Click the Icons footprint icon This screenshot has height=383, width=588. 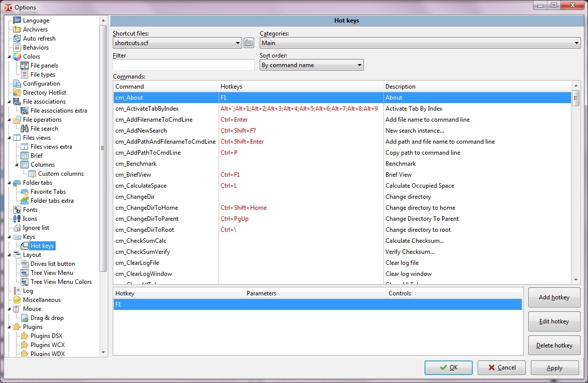pyautogui.click(x=17, y=219)
